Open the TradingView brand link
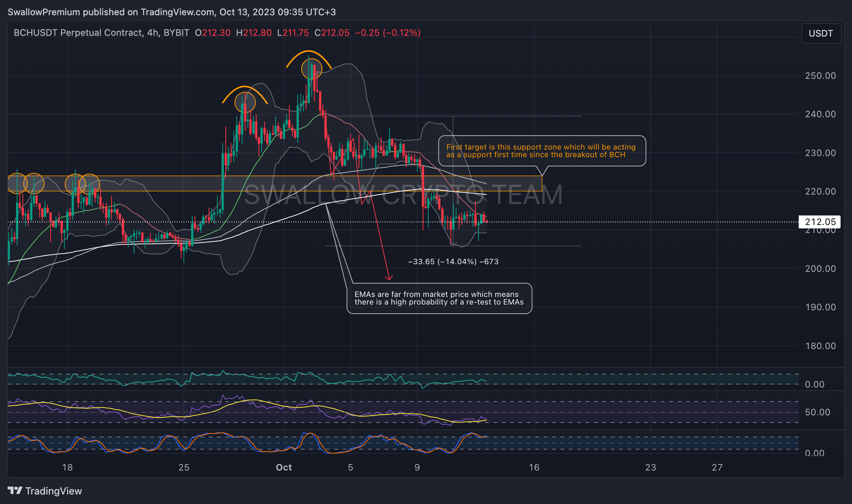 [x=45, y=491]
